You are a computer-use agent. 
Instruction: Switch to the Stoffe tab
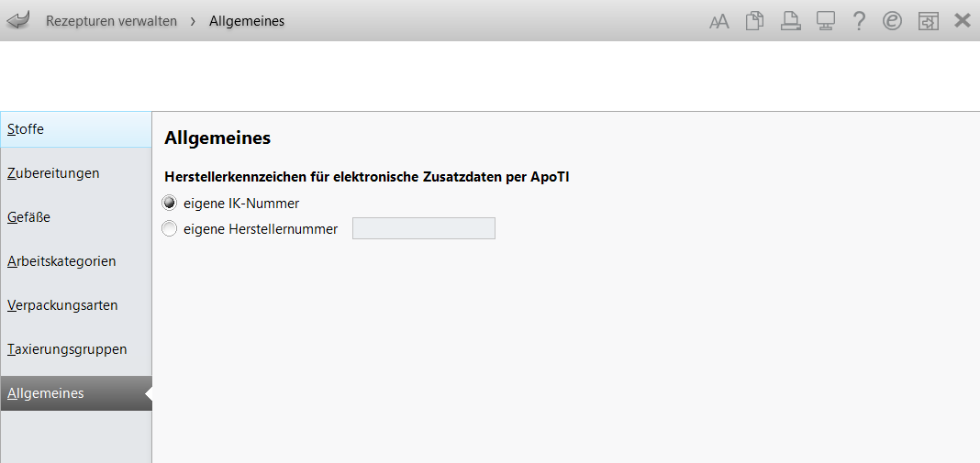(x=76, y=129)
